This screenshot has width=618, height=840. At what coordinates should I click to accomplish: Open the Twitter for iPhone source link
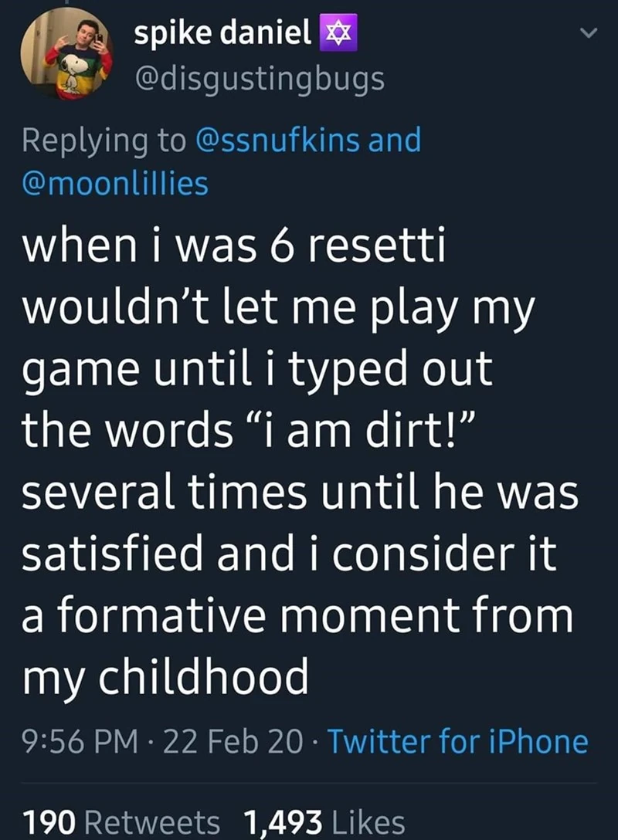click(458, 743)
